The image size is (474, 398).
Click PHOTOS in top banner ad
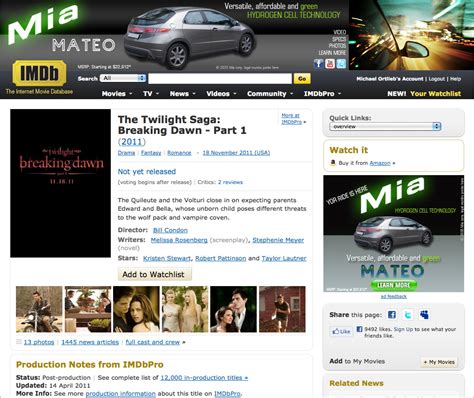point(337,46)
